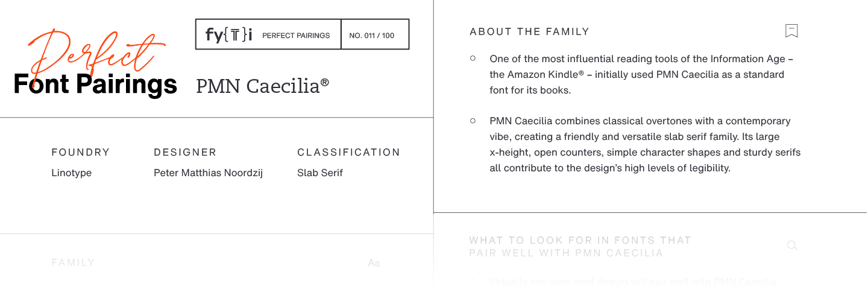Viewport: 868px width, 301px height.
Task: Open the Linotype foundry link
Action: pos(72,173)
